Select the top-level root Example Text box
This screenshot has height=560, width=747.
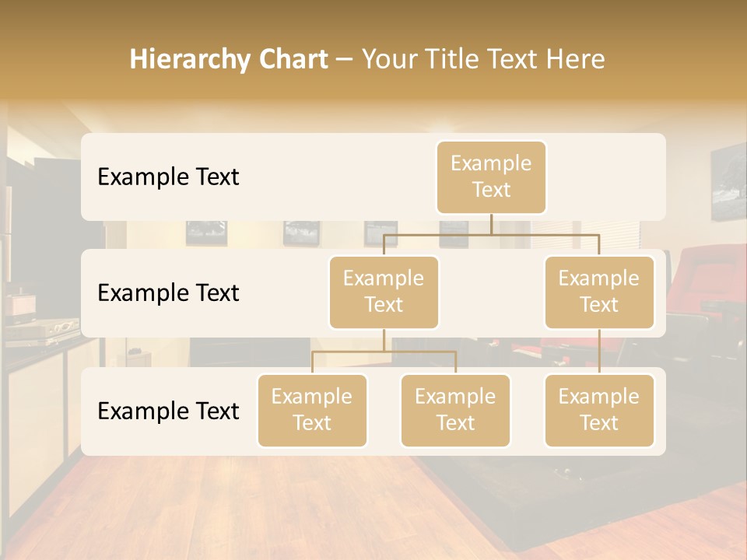[x=491, y=177]
